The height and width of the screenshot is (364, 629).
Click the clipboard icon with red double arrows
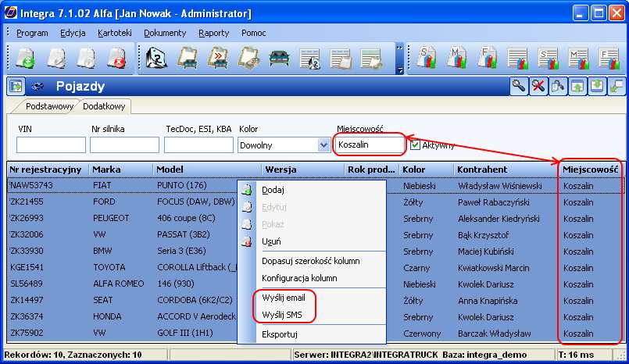218,59
